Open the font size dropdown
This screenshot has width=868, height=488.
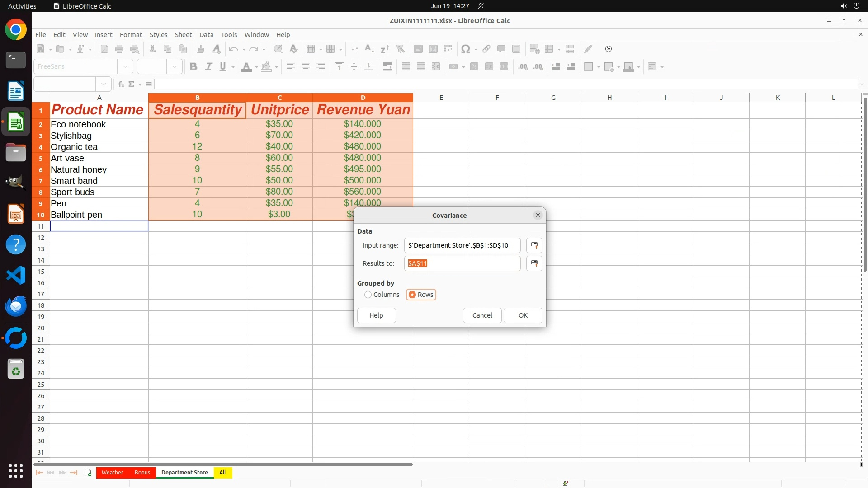[174, 67]
